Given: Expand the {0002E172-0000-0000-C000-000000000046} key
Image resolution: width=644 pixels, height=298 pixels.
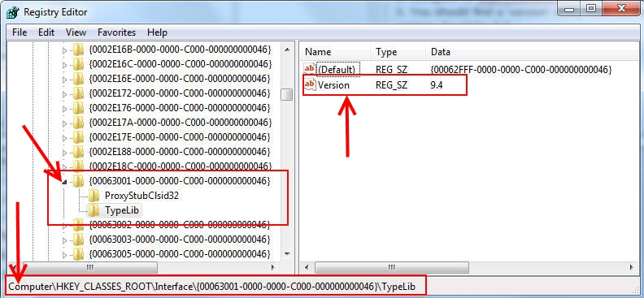Looking at the screenshot, I should [x=64, y=94].
